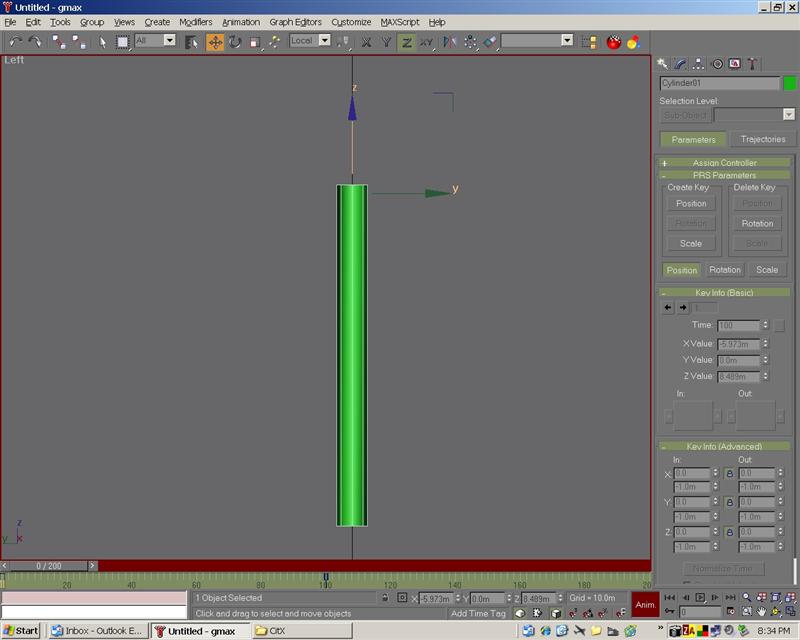The height and width of the screenshot is (640, 800).
Task: Activate the Select and Scale tool
Action: [255, 42]
